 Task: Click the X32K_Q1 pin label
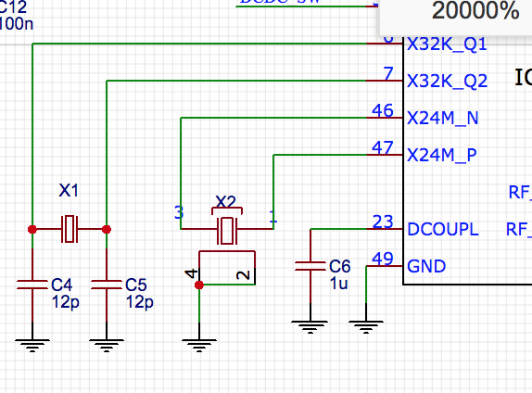[447, 44]
